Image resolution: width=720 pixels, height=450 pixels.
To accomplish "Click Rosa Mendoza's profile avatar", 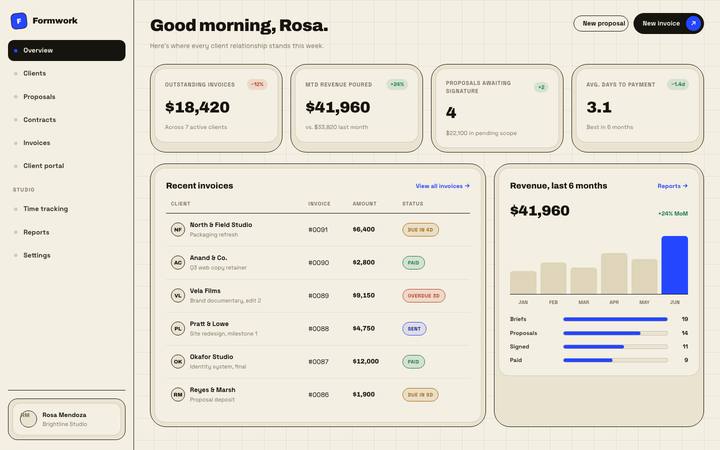I will pyautogui.click(x=28, y=419).
